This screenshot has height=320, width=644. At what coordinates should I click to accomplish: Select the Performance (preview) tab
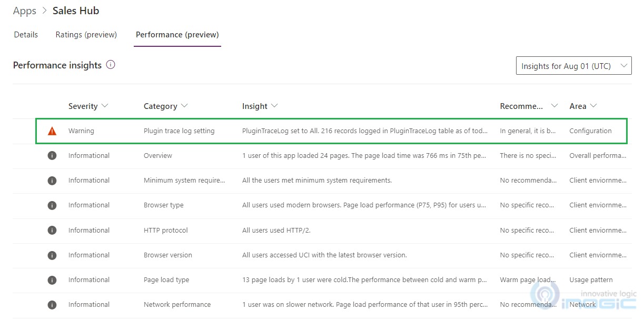pyautogui.click(x=177, y=35)
